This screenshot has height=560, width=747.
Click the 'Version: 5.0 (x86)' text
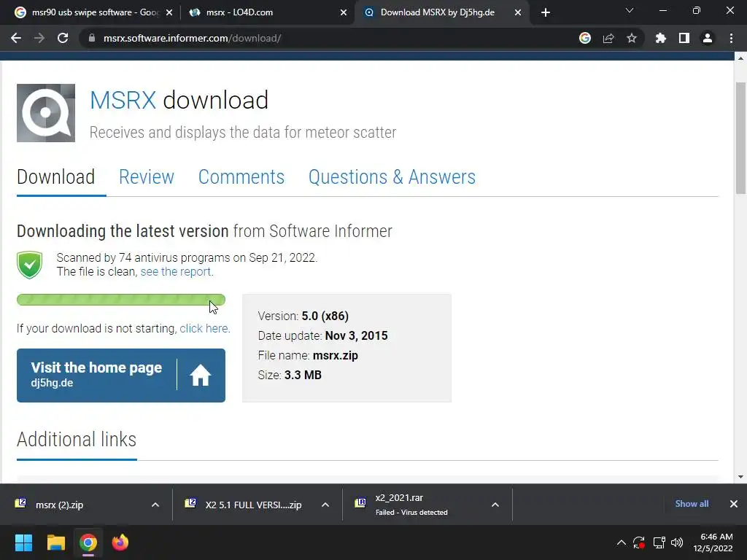[303, 316]
